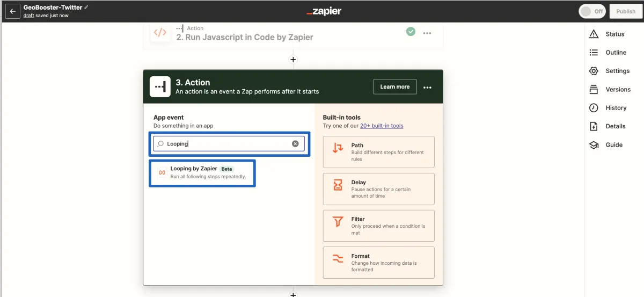Click the Format icon
Screen dimensions: 644x297
point(338,259)
